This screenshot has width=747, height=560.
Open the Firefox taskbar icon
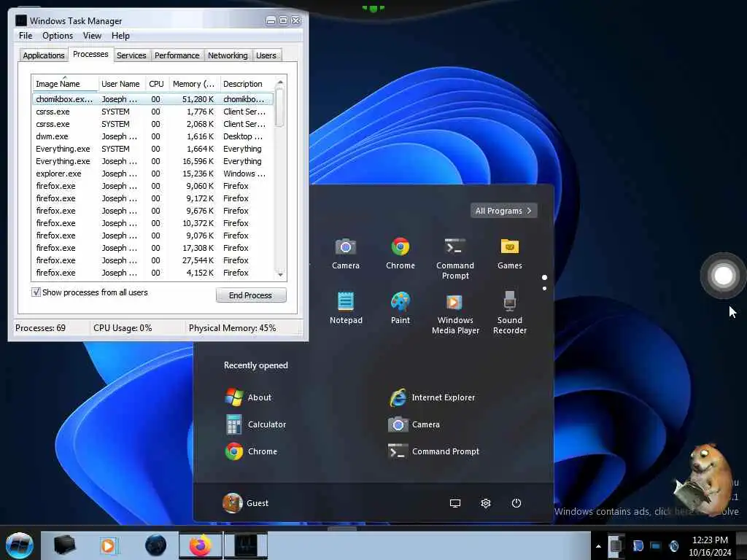(x=200, y=545)
